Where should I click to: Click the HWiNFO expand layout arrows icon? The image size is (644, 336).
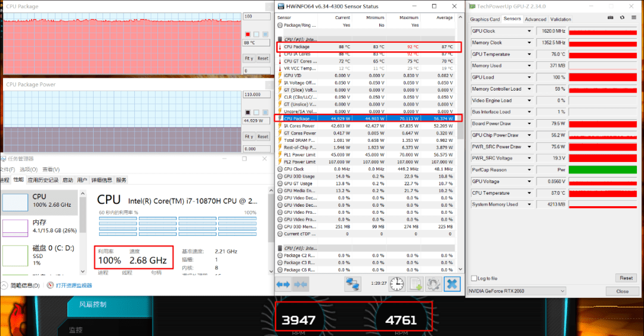pyautogui.click(x=283, y=284)
